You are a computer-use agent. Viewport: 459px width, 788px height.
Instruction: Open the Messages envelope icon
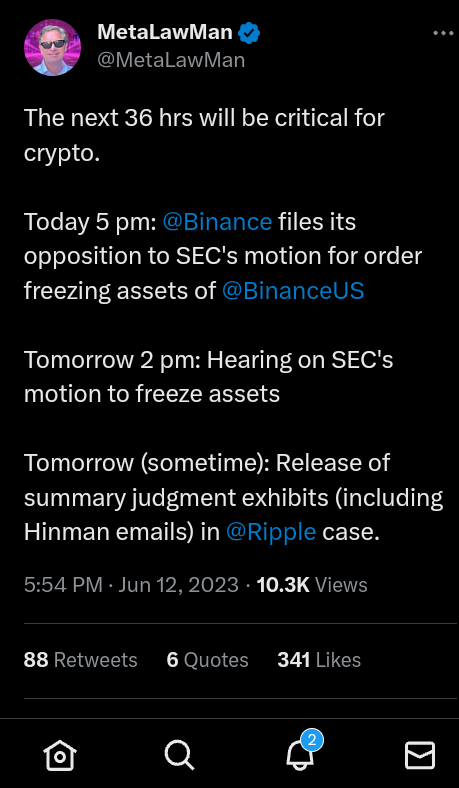click(420, 755)
